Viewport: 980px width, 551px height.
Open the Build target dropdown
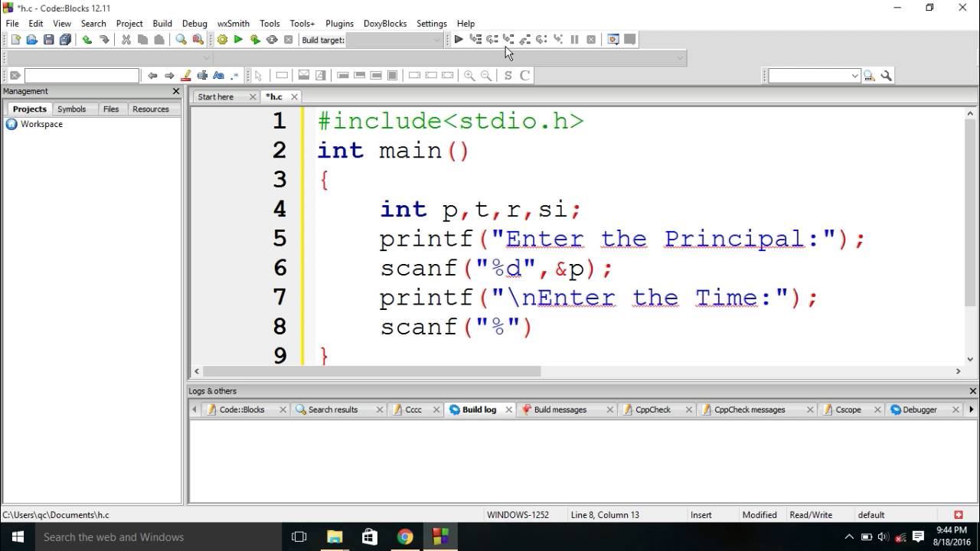tap(394, 40)
